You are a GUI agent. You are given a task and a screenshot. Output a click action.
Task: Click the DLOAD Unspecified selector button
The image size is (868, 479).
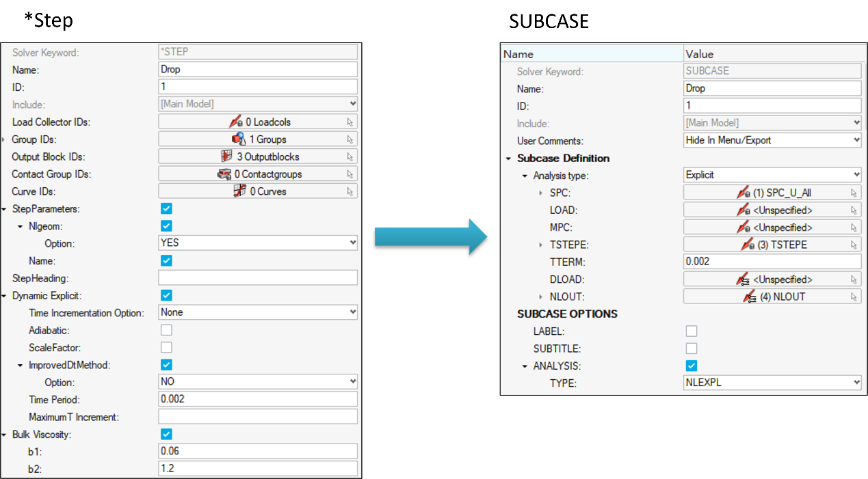[772, 279]
